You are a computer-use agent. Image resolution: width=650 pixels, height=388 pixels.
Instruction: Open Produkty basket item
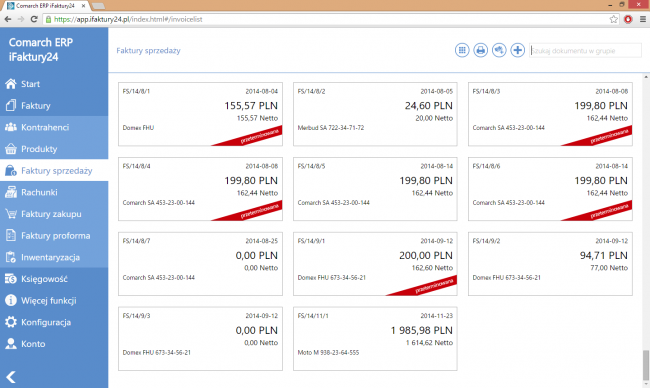(54, 149)
